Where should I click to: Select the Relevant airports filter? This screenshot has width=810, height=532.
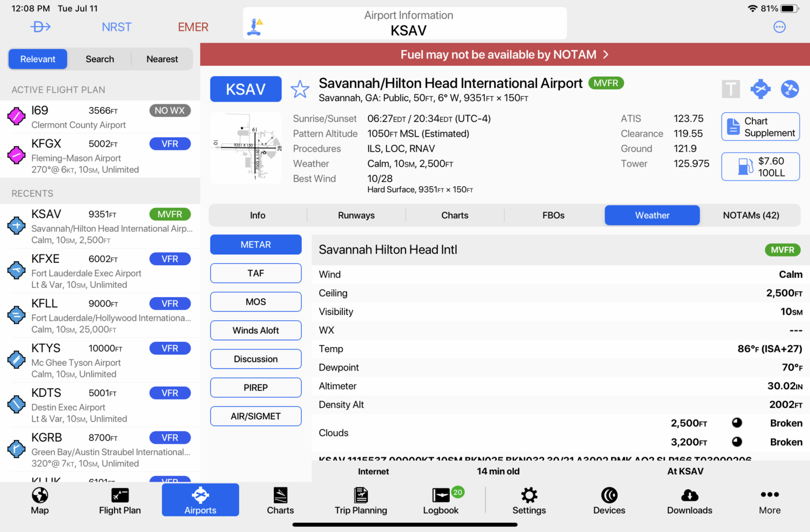[37, 59]
